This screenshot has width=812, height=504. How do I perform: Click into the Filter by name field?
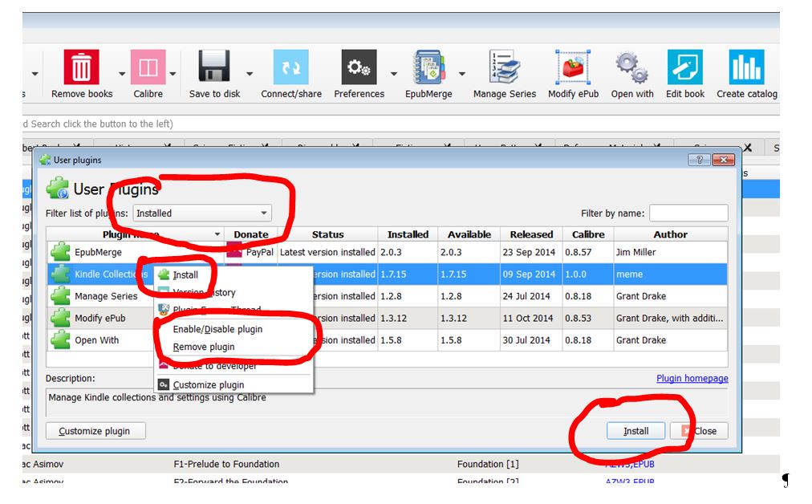pos(688,213)
